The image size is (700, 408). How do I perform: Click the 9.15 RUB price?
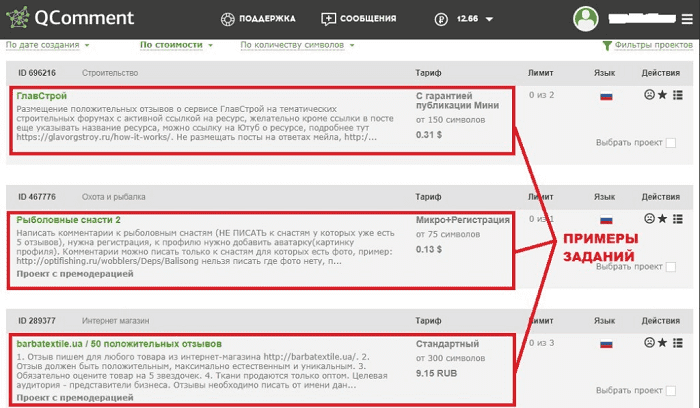437,373
